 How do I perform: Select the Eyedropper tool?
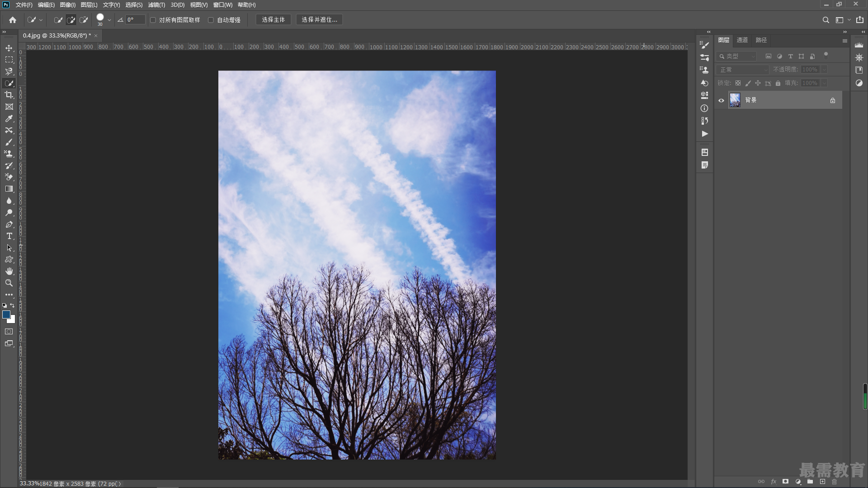[9, 118]
